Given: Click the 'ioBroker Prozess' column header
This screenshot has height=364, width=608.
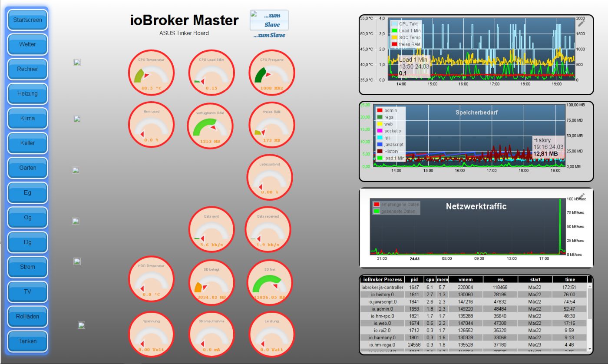Looking at the screenshot, I should 383,279.
